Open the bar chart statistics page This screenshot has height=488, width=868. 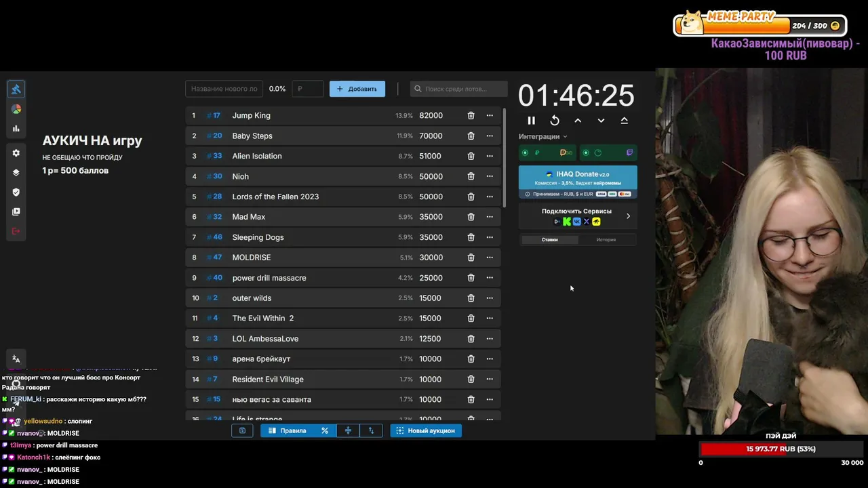coord(16,129)
